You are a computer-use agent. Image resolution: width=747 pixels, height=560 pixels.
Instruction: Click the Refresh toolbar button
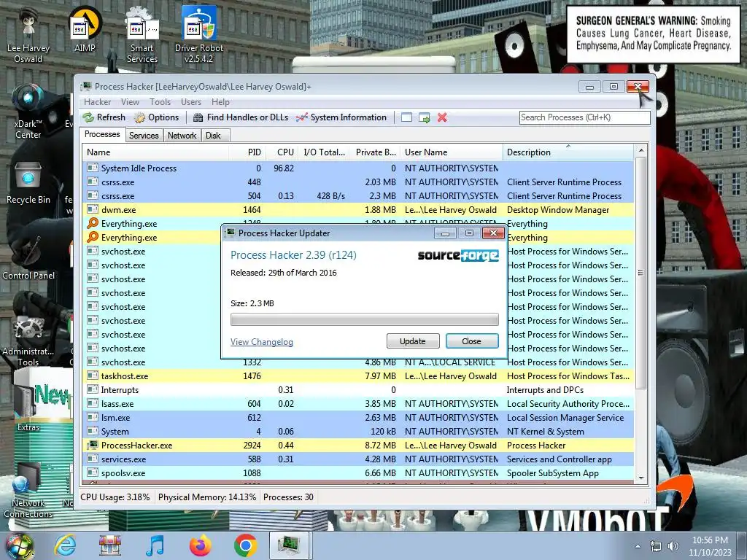click(104, 117)
